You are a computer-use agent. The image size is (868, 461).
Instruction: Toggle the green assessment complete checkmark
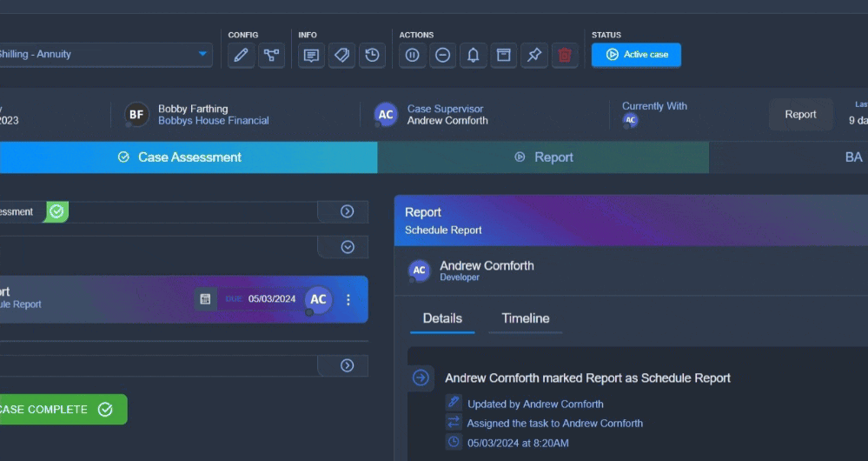point(56,211)
